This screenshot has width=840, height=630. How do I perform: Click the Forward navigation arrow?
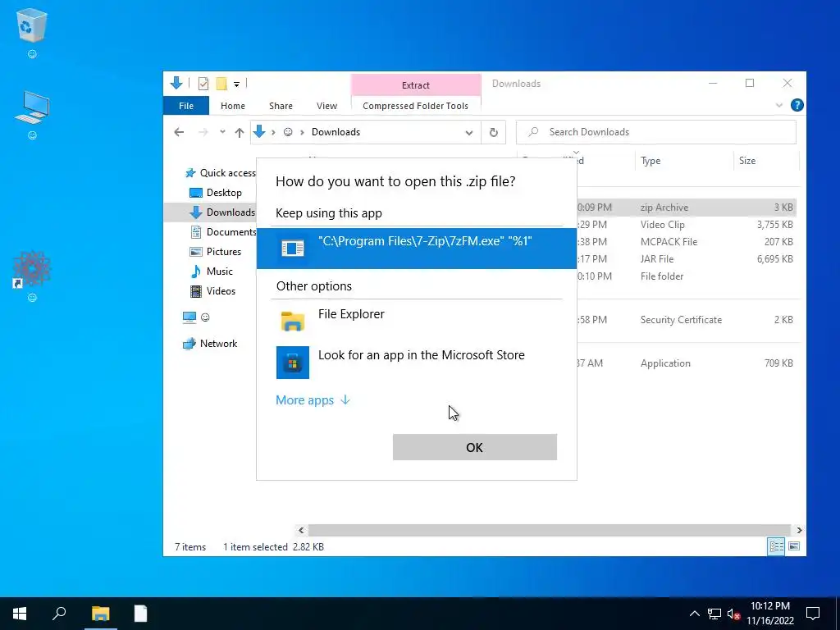[203, 132]
